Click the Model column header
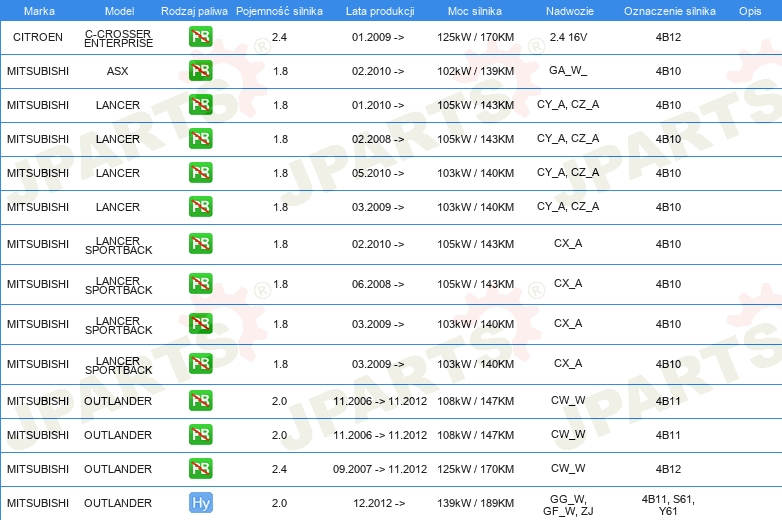Viewport: 782px width, 520px height. point(119,11)
